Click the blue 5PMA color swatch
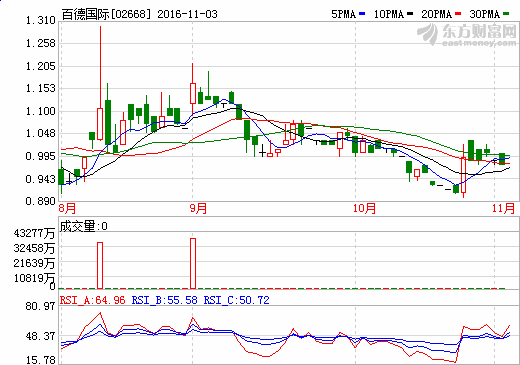 pos(362,14)
